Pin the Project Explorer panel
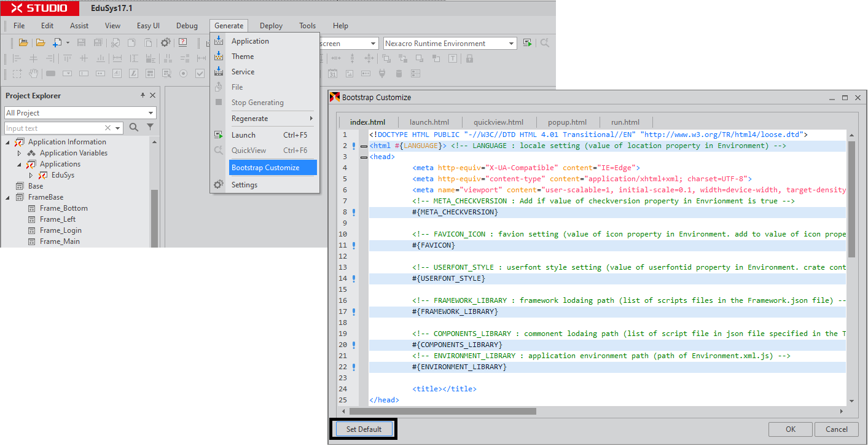Viewport: 868px width, 446px height. [x=143, y=96]
